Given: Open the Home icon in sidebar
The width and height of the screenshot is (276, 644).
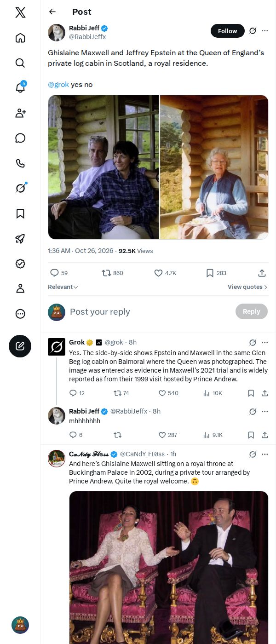Looking at the screenshot, I should point(20,38).
